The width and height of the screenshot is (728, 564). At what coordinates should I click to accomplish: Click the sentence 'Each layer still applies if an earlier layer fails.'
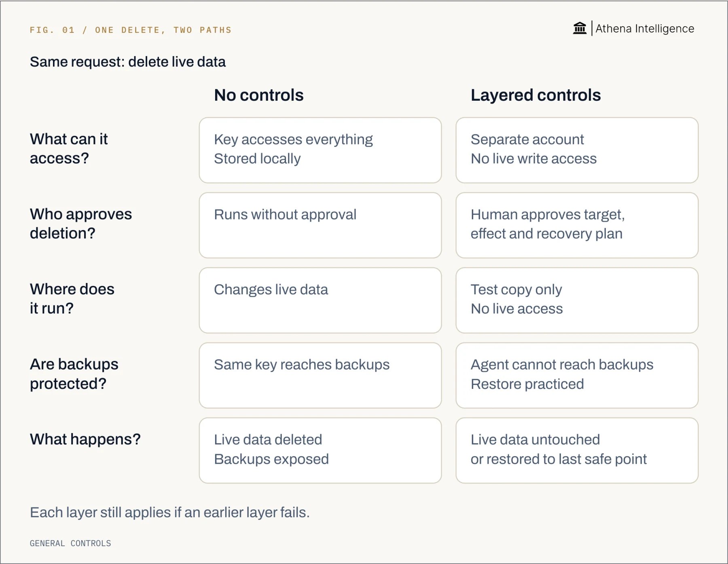pos(170,513)
